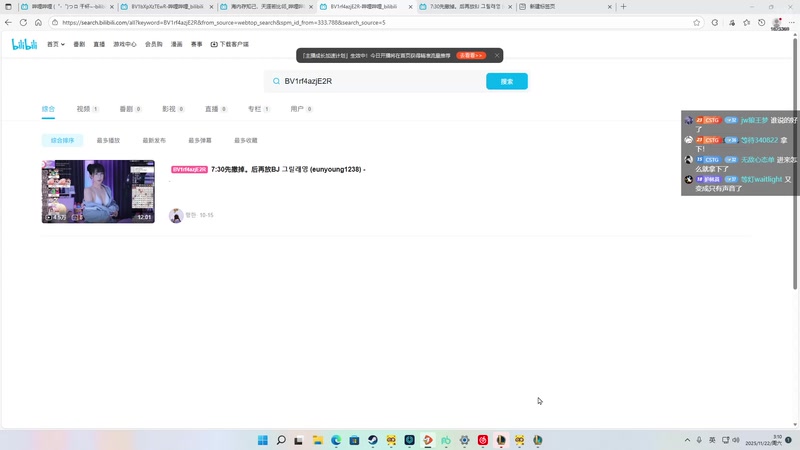
Task: Open the tab actions icon at far left
Action: (x=8, y=7)
